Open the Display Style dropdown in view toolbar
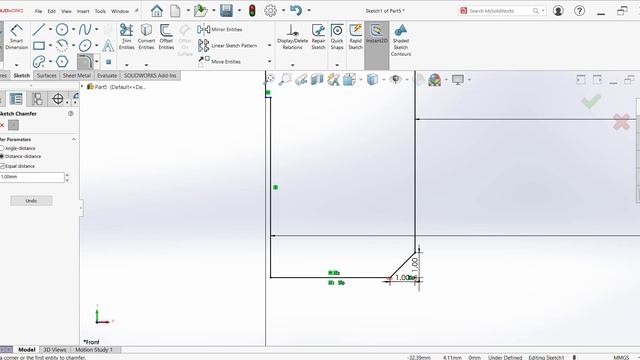This screenshot has width=640, height=360. [x=384, y=79]
